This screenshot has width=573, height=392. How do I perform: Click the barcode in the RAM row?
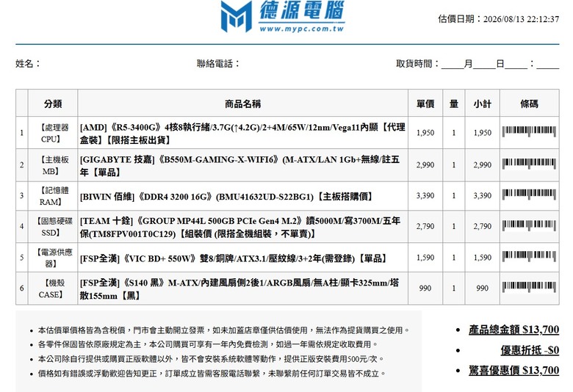(x=529, y=194)
